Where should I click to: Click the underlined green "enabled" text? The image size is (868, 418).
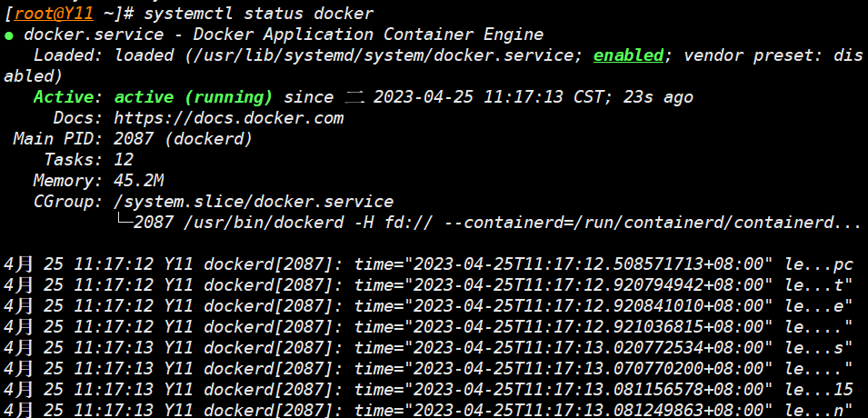[628, 55]
